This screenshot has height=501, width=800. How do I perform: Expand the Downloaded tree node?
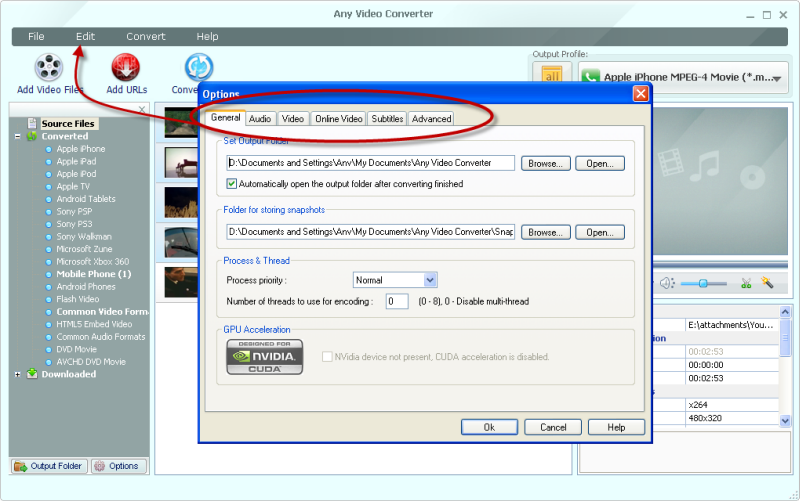tap(18, 374)
